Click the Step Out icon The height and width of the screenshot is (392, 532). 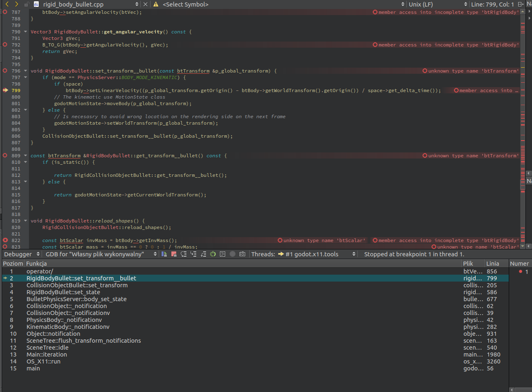[203, 254]
